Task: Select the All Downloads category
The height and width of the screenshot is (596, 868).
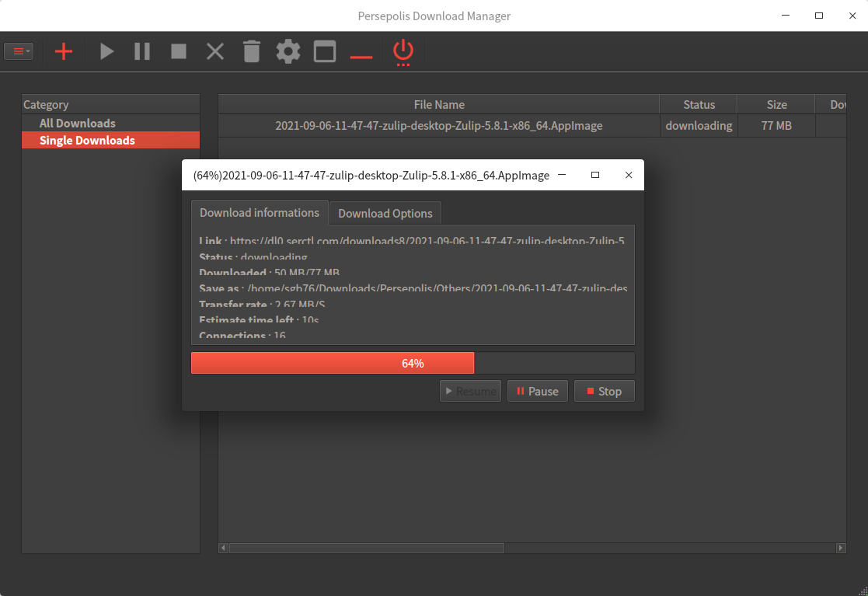Action: [77, 123]
